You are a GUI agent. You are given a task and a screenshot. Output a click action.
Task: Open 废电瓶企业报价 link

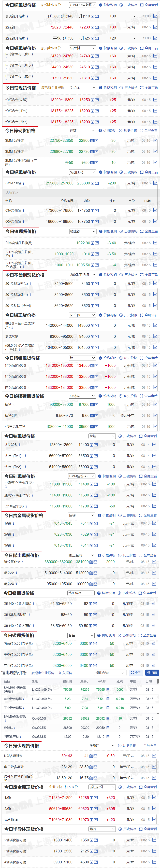tap(53, 88)
